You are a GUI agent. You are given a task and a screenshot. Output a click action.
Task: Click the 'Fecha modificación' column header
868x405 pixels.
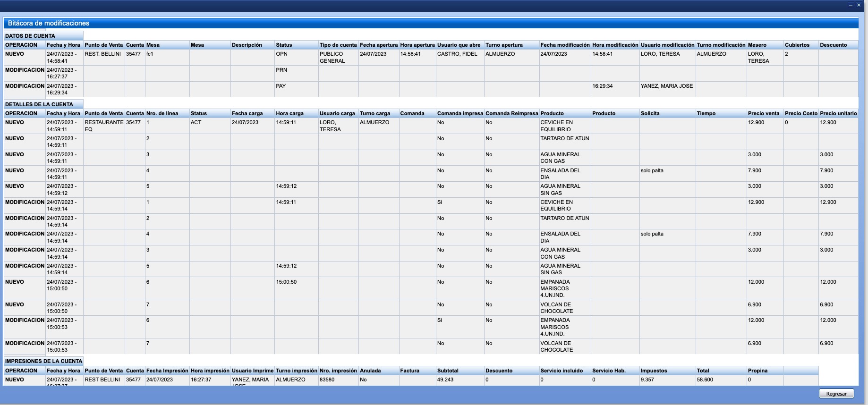click(x=565, y=45)
